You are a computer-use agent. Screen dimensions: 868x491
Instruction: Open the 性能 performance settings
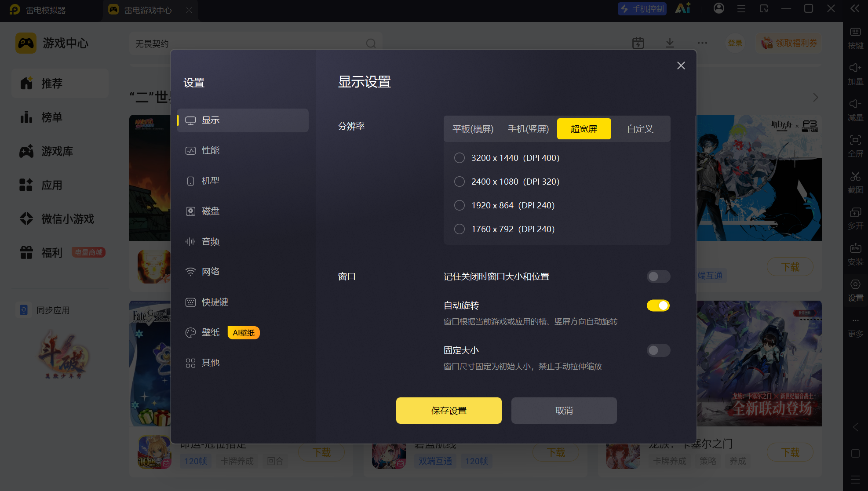(242, 151)
